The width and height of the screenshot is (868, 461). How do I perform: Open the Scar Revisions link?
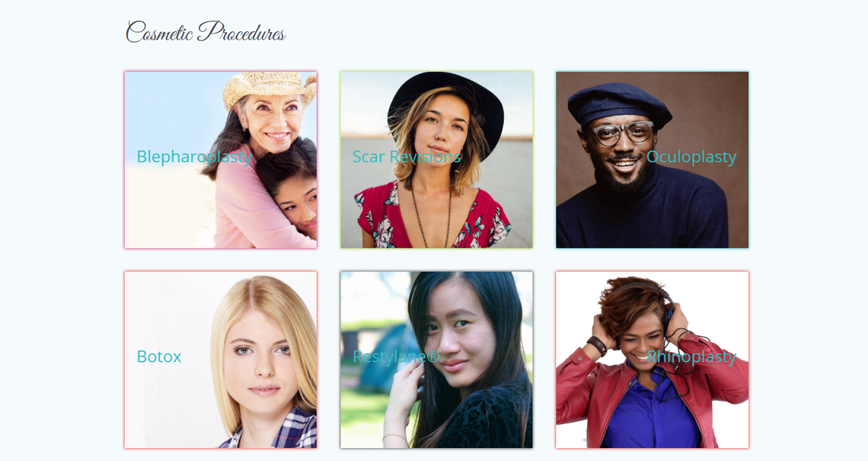[x=407, y=157]
